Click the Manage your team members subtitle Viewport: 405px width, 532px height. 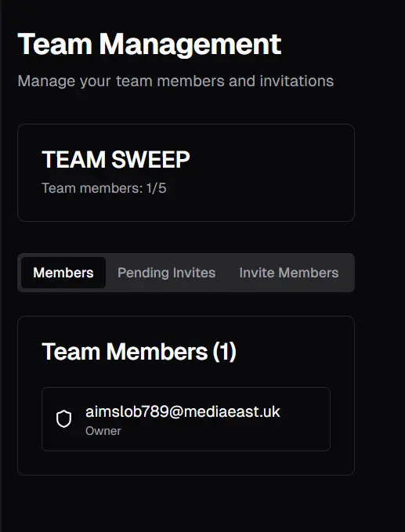[175, 81]
